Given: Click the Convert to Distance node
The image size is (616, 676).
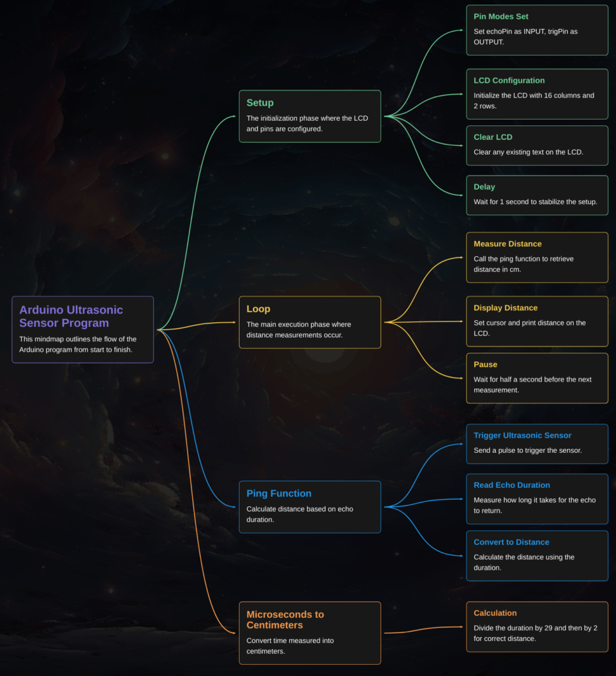Looking at the screenshot, I should (536, 555).
